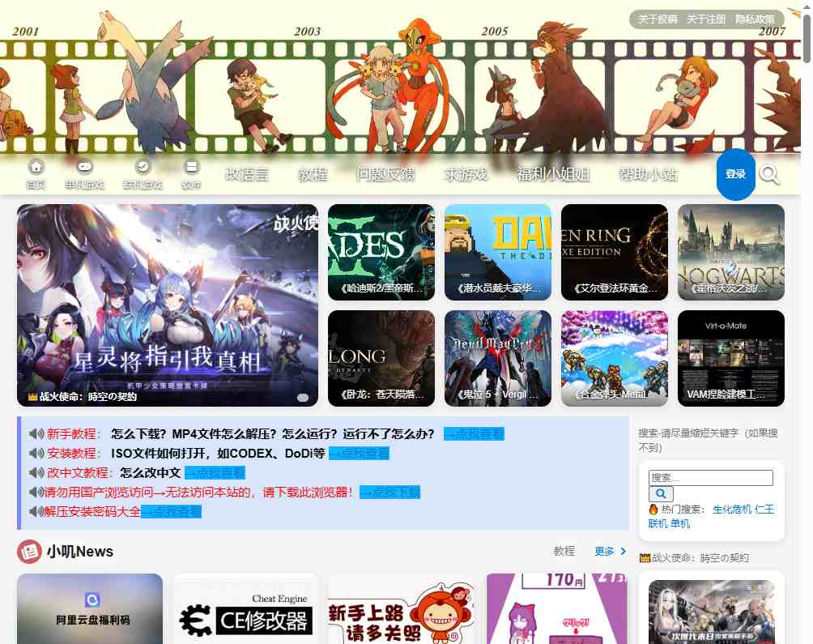The height and width of the screenshot is (644, 813).
Task: Open the header magnifier search icon
Action: pyautogui.click(x=769, y=175)
